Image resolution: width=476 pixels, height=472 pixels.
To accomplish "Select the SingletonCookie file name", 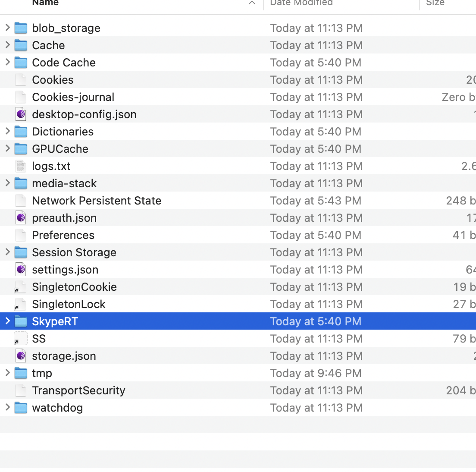I will pyautogui.click(x=74, y=287).
